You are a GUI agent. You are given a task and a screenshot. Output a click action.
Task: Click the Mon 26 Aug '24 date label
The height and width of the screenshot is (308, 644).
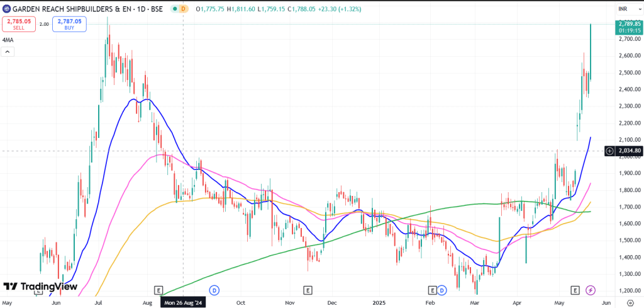pyautogui.click(x=183, y=303)
